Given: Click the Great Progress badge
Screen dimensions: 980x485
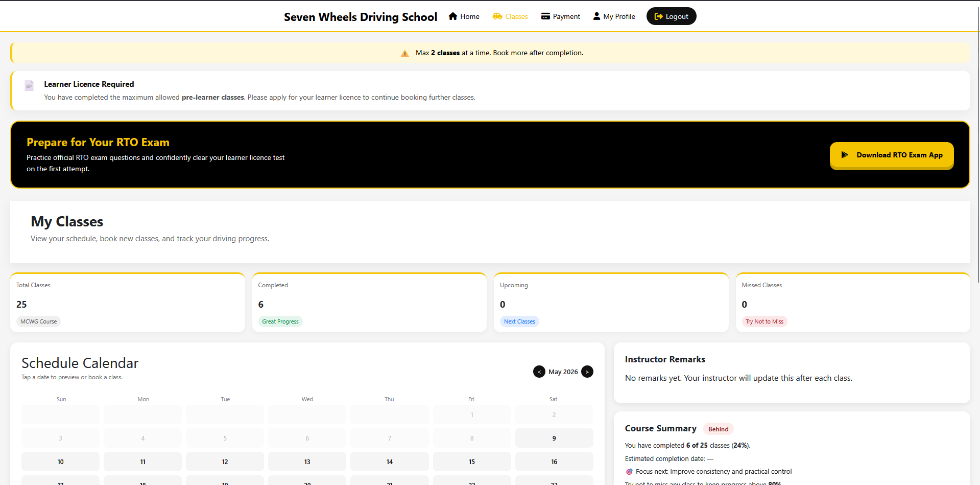Looking at the screenshot, I should 280,321.
